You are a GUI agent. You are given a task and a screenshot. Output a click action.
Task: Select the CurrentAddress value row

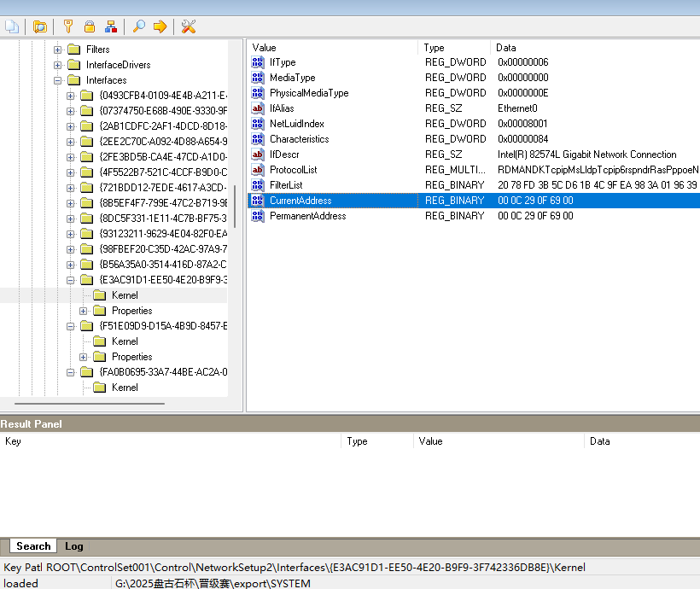point(474,201)
